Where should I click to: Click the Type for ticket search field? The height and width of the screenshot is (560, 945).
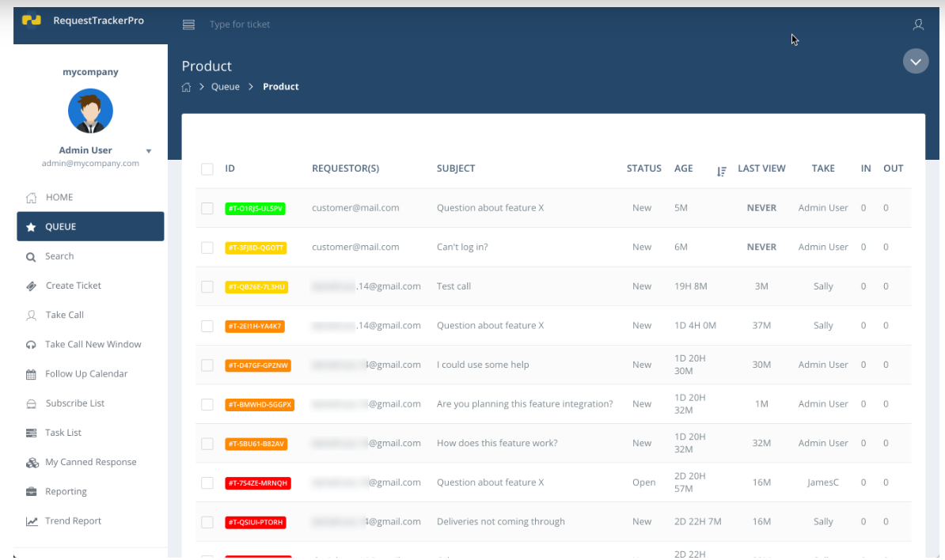240,25
